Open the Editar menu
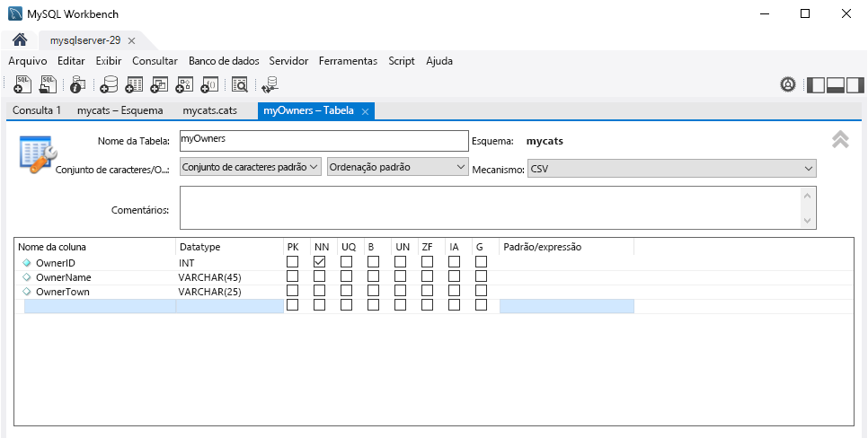Image resolution: width=868 pixels, height=438 pixels. click(x=71, y=61)
